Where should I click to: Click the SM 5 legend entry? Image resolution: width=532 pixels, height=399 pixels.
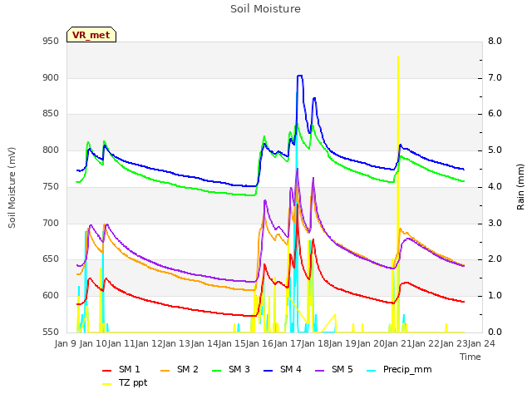(334, 369)
